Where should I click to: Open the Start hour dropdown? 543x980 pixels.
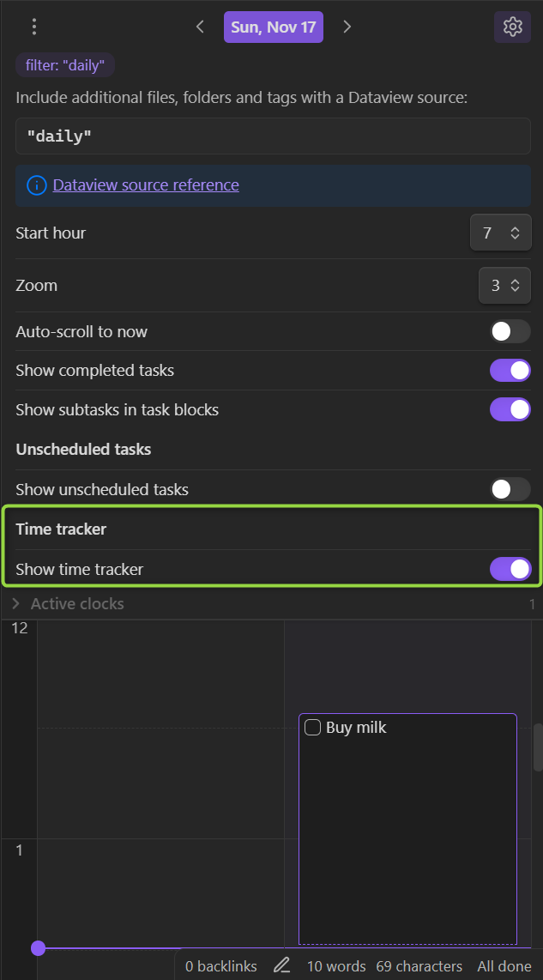[x=501, y=233]
